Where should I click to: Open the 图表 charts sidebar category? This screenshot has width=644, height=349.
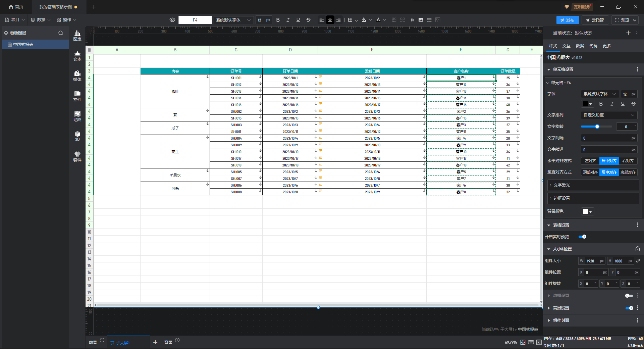77,36
